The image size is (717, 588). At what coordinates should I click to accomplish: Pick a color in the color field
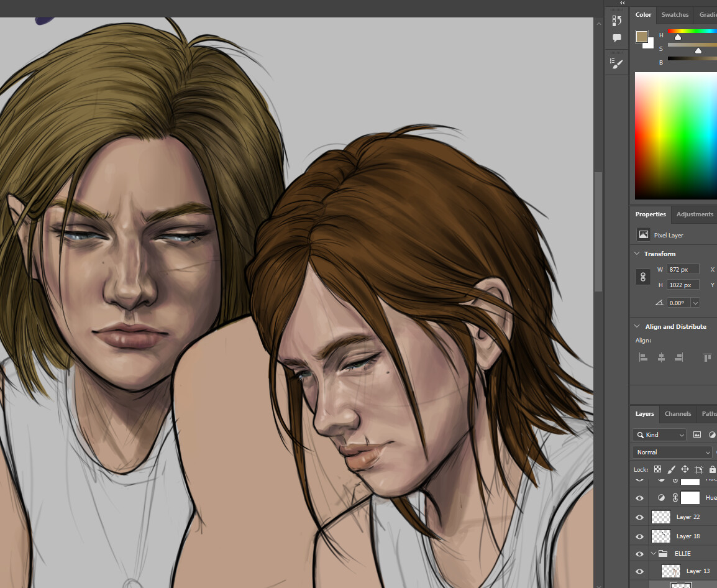[676, 136]
